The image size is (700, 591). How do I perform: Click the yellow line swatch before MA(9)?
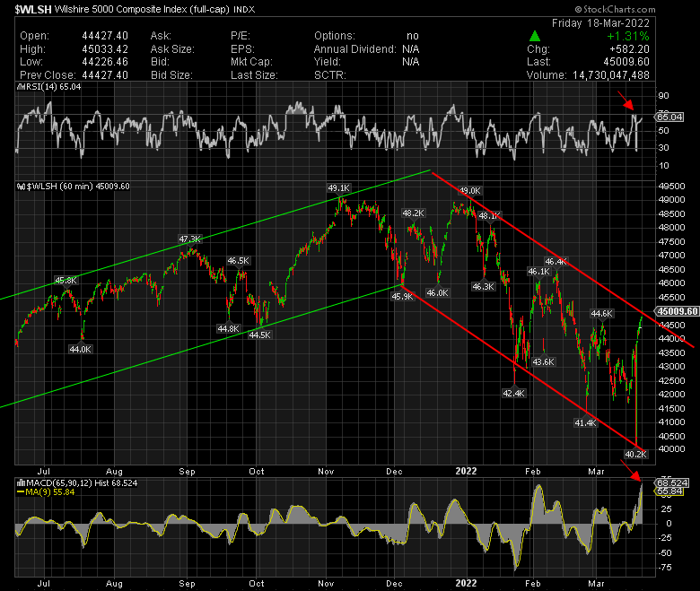(21, 491)
